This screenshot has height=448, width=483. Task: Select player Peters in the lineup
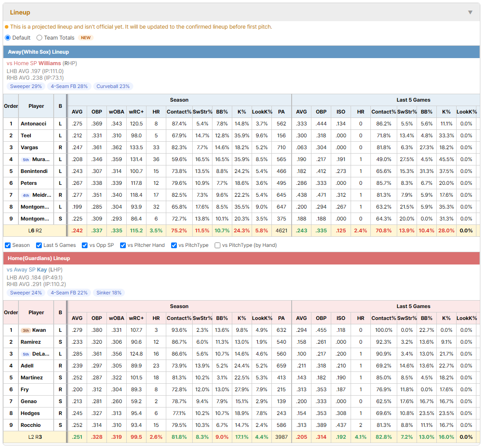(29, 183)
